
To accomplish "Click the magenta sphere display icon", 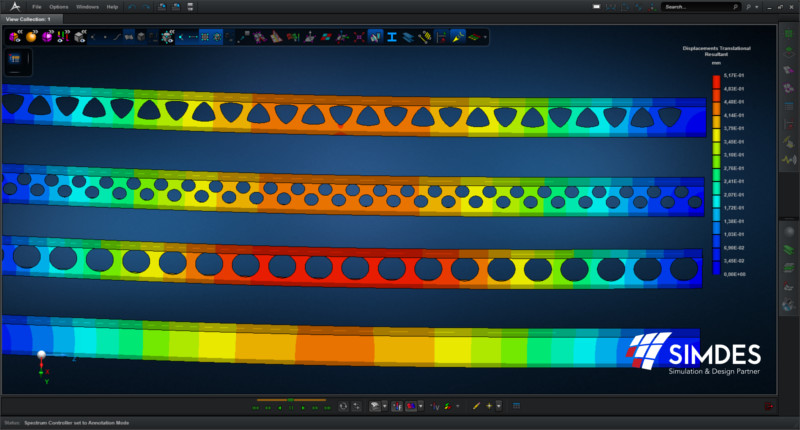I will (x=47, y=37).
